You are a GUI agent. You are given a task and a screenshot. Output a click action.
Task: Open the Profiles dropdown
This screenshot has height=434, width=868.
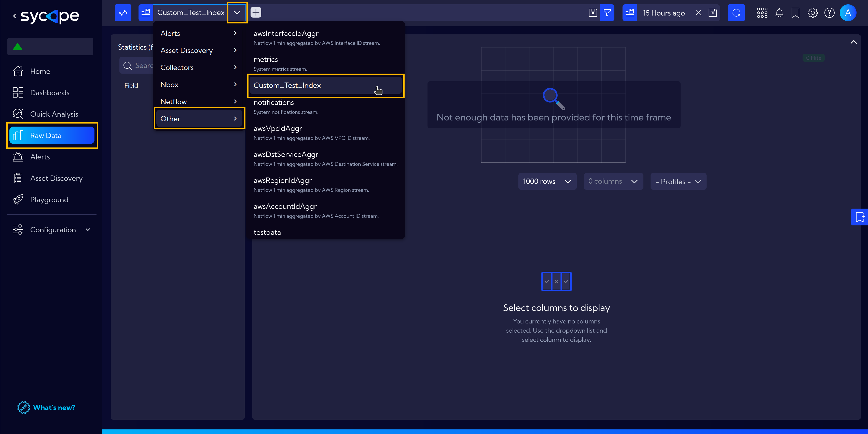click(x=678, y=181)
